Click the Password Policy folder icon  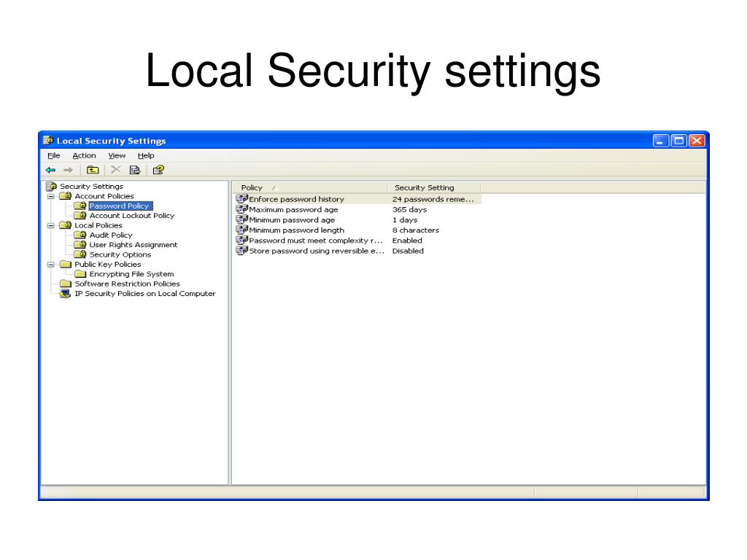[80, 206]
